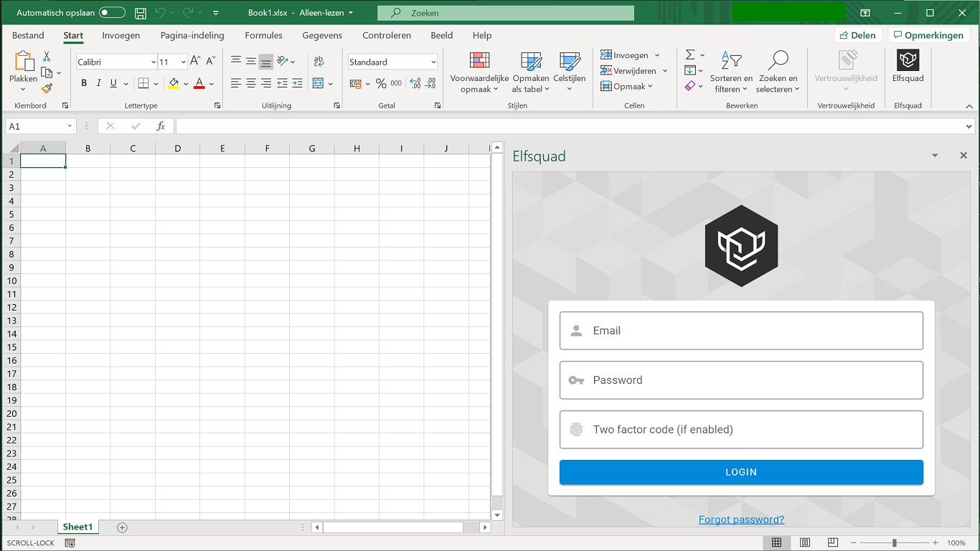Zoom in with the plus button

[935, 543]
